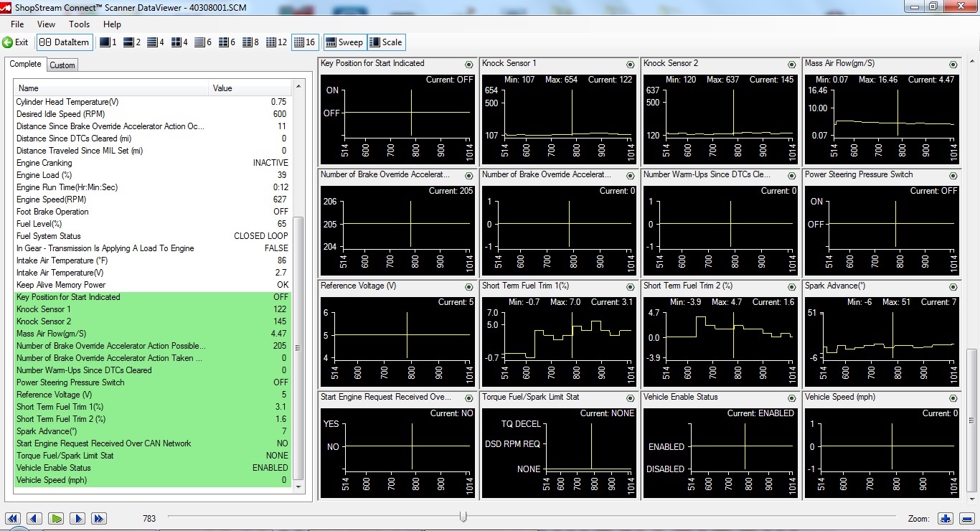Click Start Engine Request graph options icon
Image resolution: width=980 pixels, height=531 pixels.
(x=469, y=398)
